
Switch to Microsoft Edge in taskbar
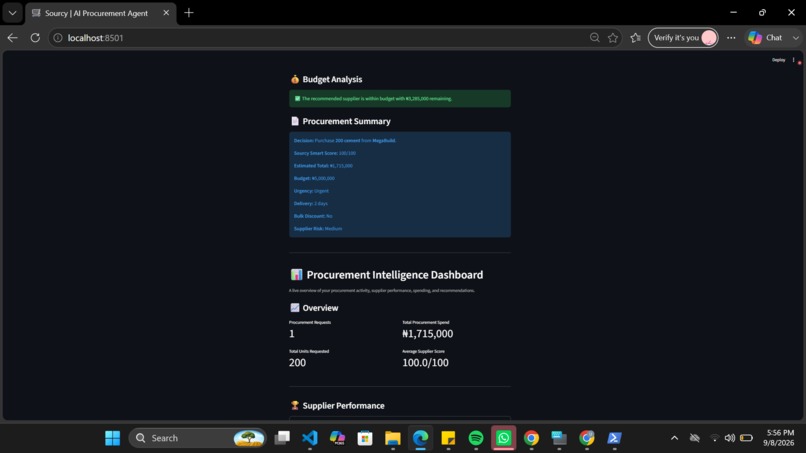(420, 438)
